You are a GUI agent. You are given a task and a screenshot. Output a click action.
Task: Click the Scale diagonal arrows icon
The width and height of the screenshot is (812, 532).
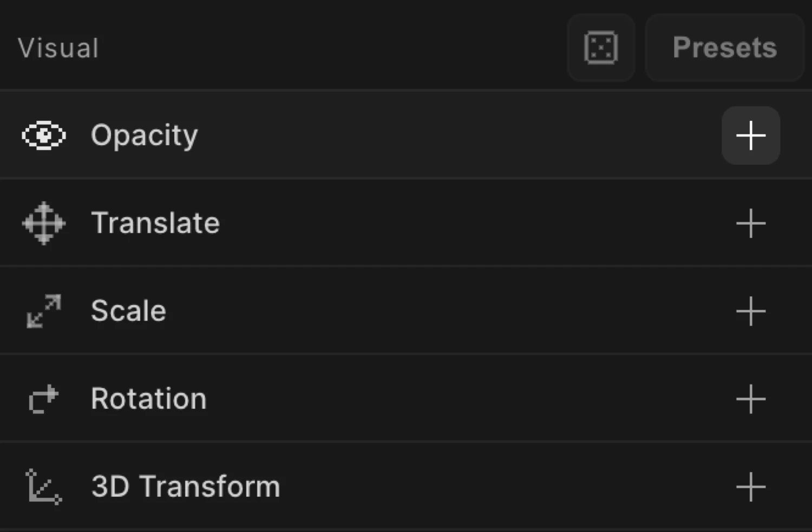pos(43,310)
